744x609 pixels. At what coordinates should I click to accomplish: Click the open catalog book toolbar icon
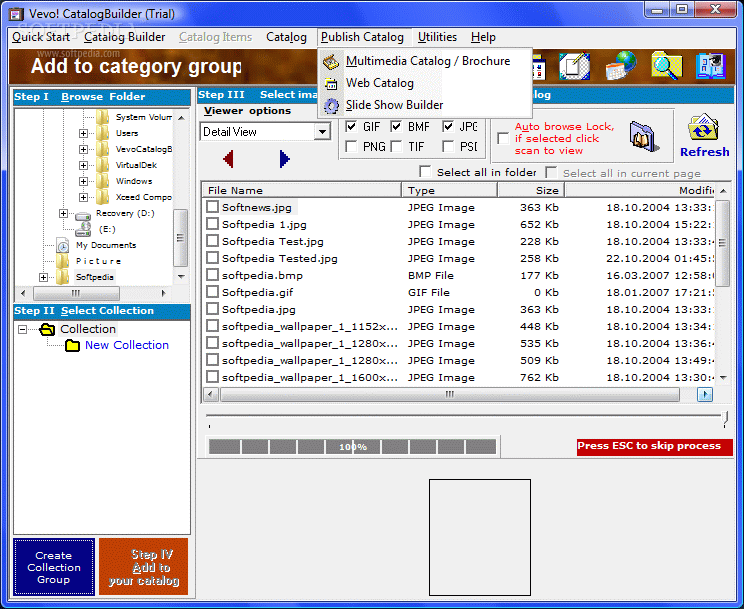[710, 66]
